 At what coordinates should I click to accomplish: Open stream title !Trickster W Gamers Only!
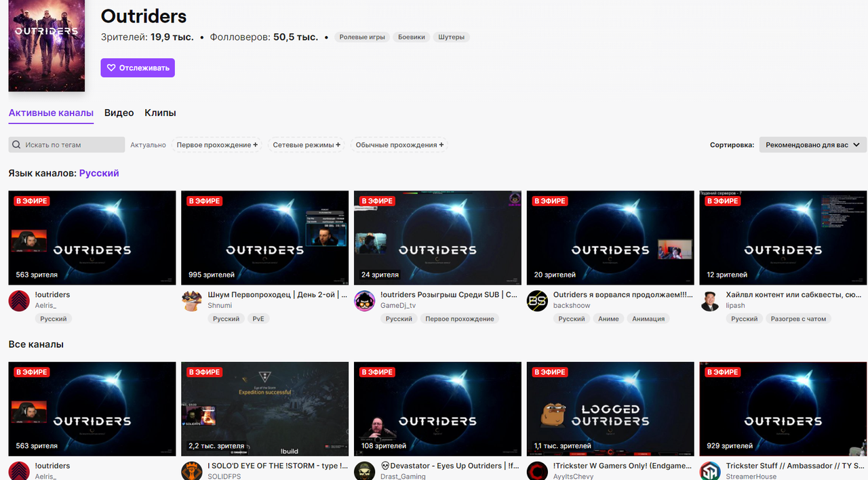(623, 466)
